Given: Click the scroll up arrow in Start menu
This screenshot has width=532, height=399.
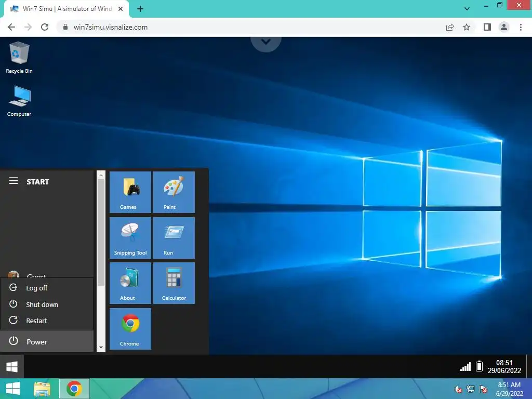Looking at the screenshot, I should [101, 175].
